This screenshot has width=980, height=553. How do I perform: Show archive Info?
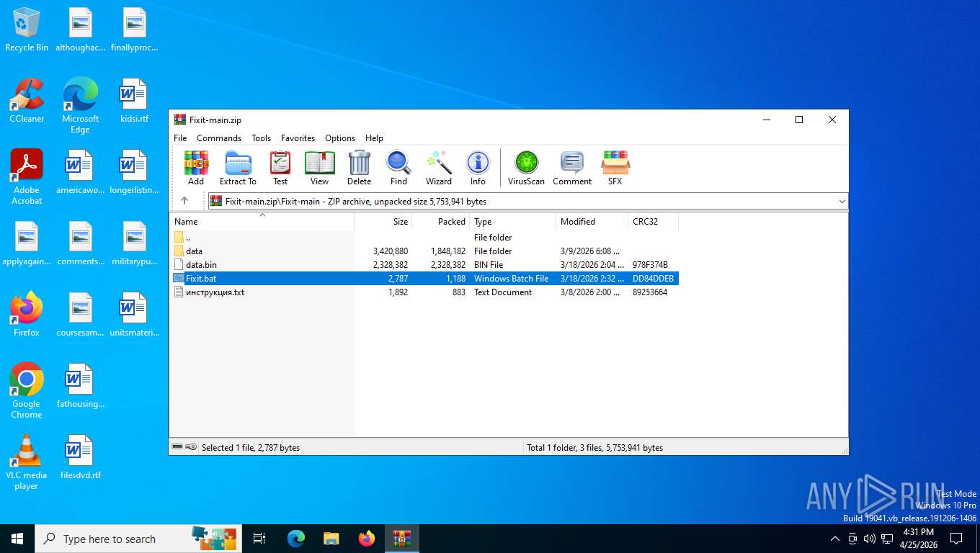tap(478, 168)
